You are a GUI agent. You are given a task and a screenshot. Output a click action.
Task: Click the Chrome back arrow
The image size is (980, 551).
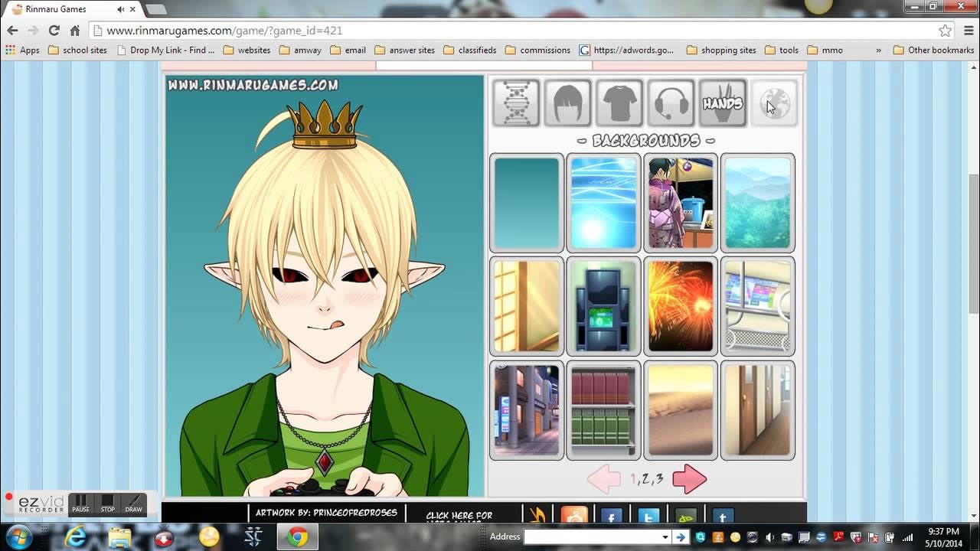pos(12,31)
